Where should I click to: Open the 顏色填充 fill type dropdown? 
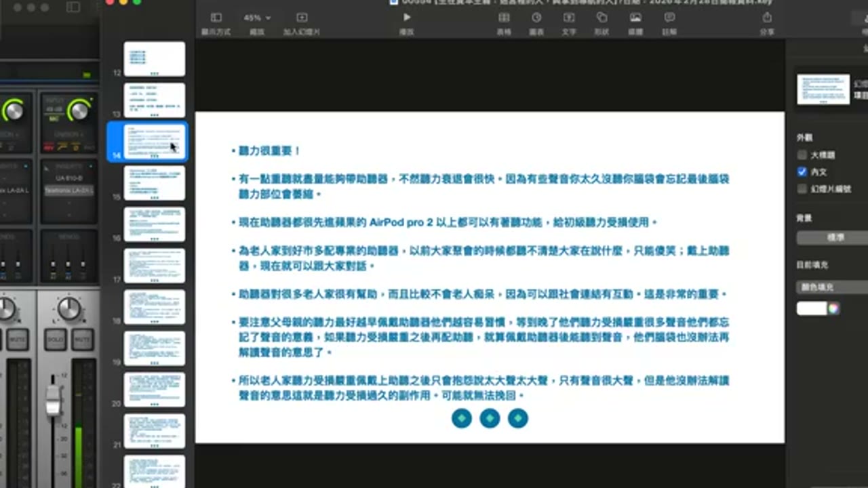click(833, 287)
